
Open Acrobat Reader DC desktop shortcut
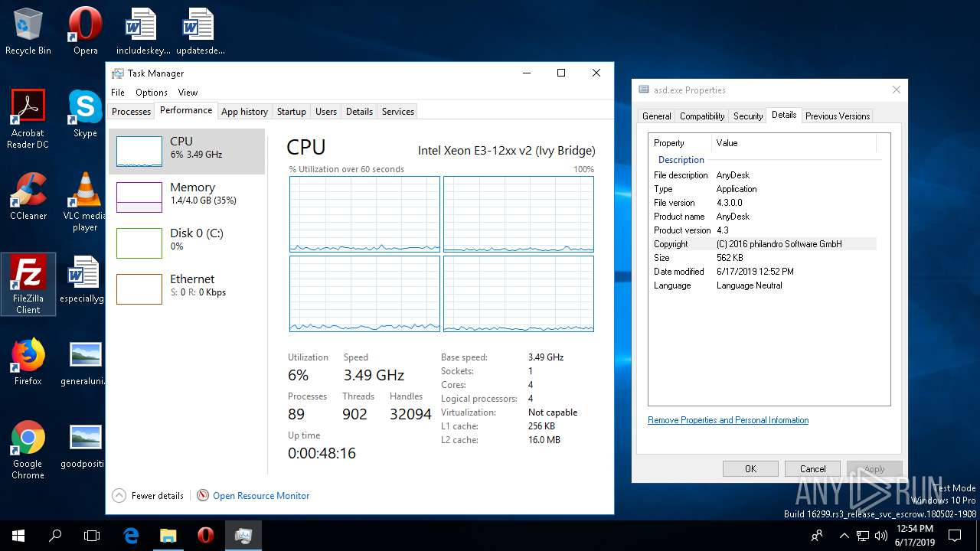[28, 119]
